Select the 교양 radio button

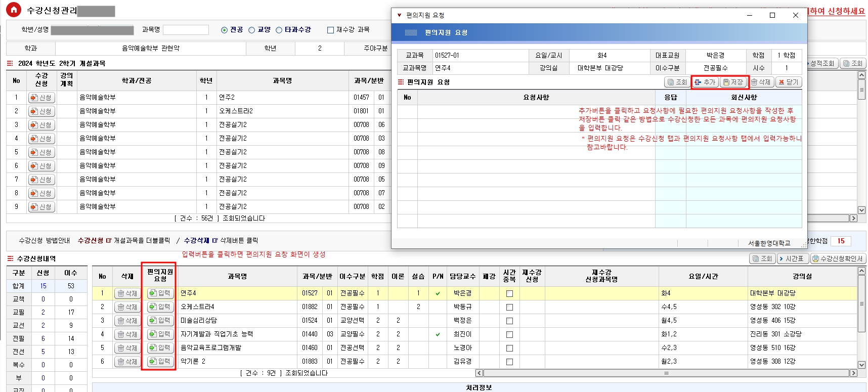[252, 30]
